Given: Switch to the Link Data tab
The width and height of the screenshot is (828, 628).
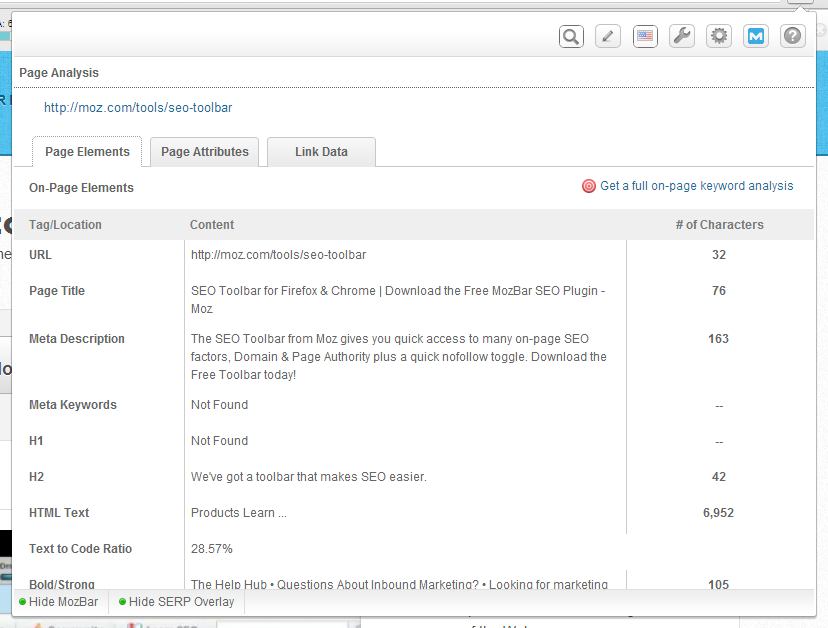Looking at the screenshot, I should (321, 152).
